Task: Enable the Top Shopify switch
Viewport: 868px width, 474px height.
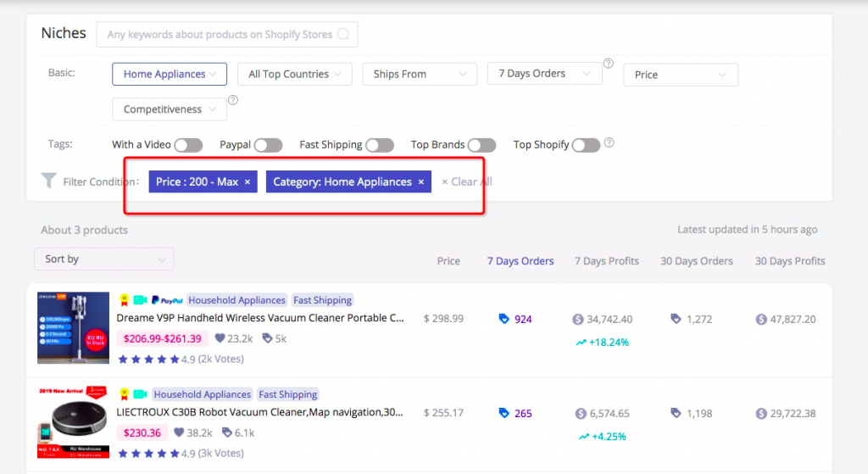Action: [x=587, y=145]
